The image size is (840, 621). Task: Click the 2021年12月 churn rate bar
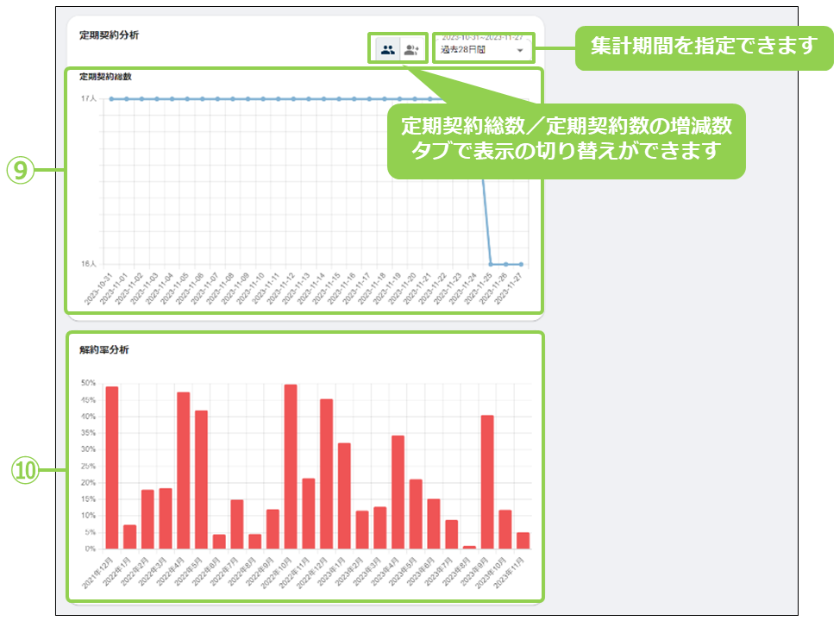[x=112, y=467]
